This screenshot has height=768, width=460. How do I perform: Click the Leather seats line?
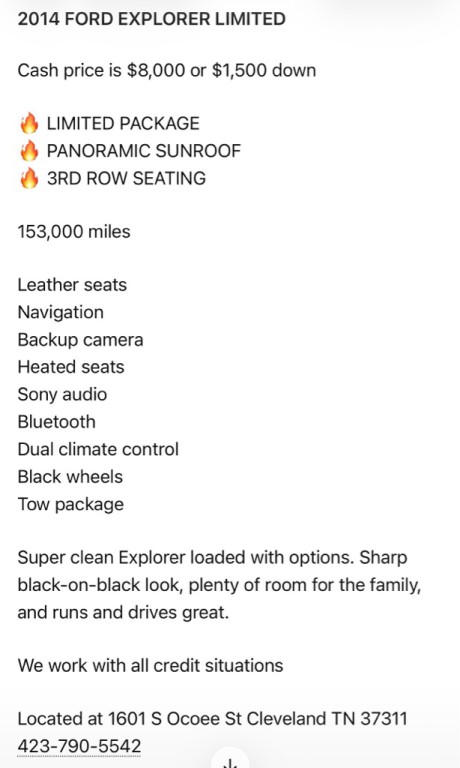click(73, 285)
